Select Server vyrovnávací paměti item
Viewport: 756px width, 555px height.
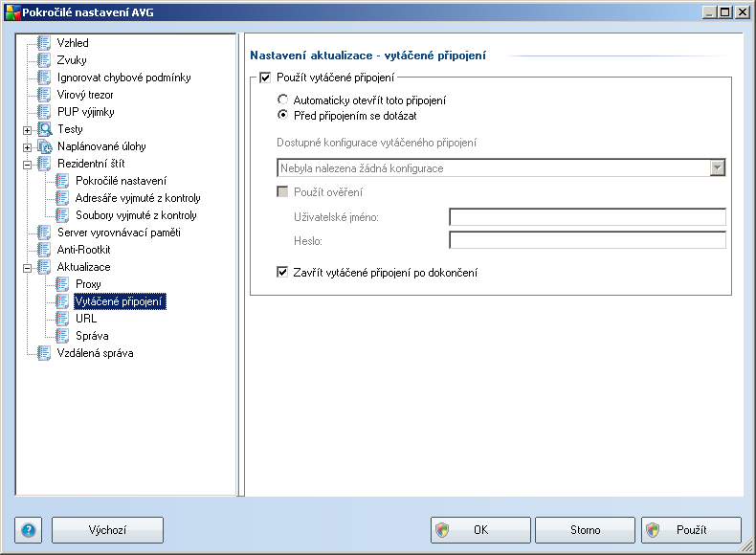(119, 233)
